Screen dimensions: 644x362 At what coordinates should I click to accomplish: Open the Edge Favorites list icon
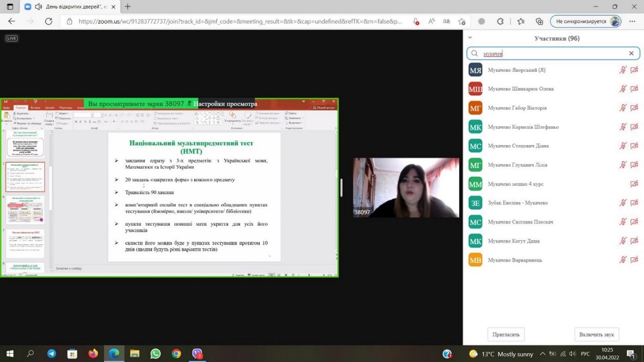(x=521, y=21)
